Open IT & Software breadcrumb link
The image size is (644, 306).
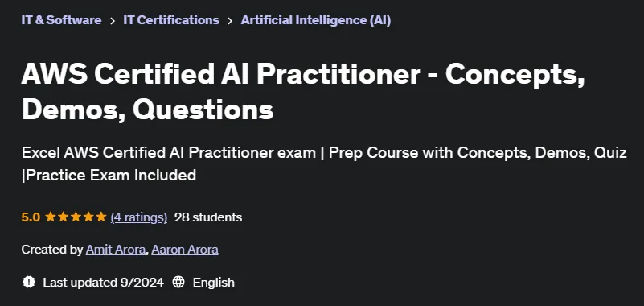(x=61, y=20)
